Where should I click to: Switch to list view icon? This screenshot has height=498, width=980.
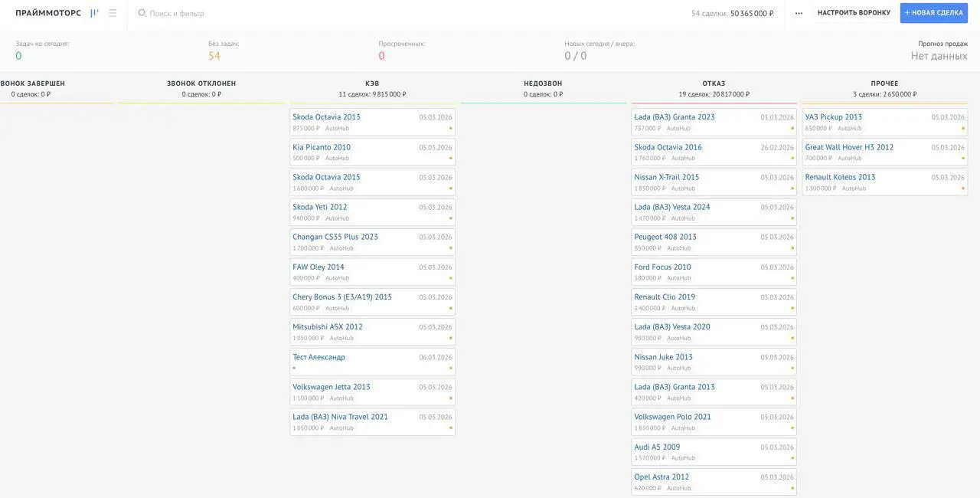pyautogui.click(x=113, y=13)
